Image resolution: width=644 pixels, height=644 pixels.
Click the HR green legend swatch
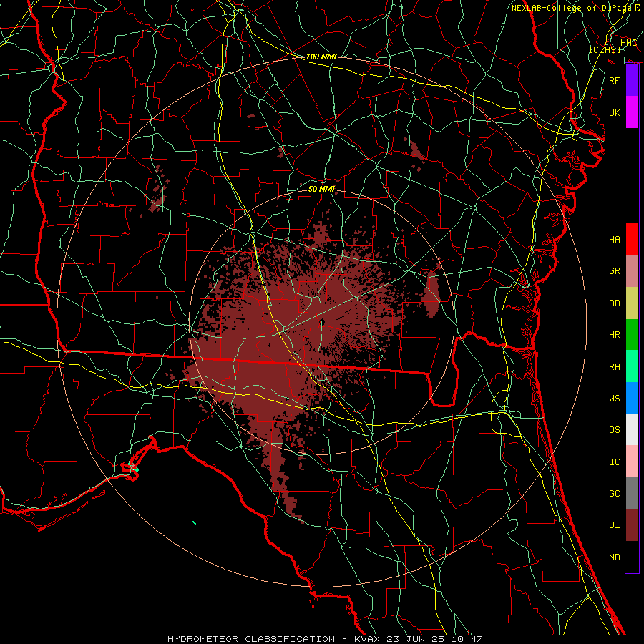[x=632, y=334]
